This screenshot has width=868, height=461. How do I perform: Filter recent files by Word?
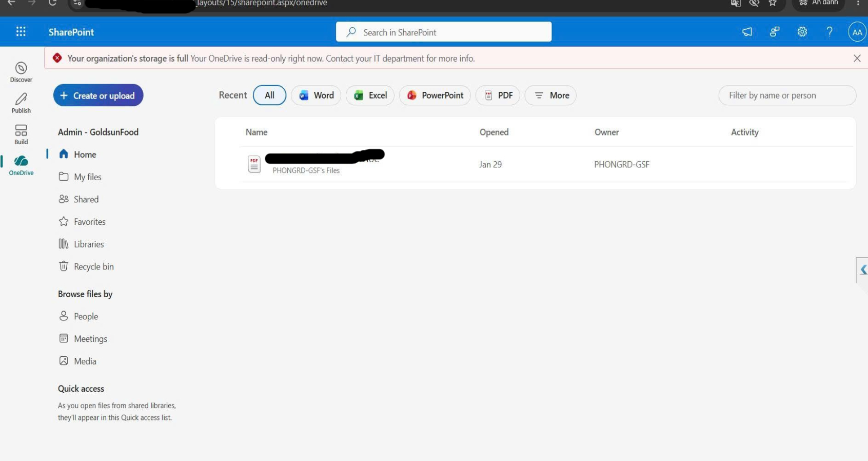[x=316, y=95]
